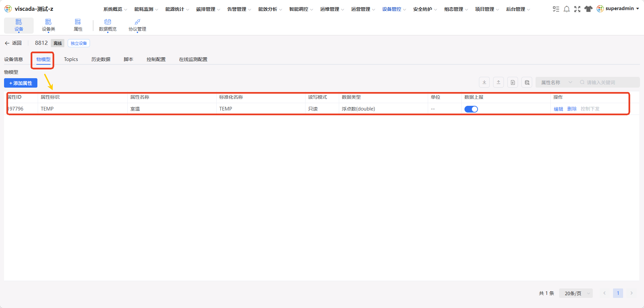Expand the 设备管控 menu
Image resolution: width=644 pixels, height=308 pixels.
[x=394, y=9]
